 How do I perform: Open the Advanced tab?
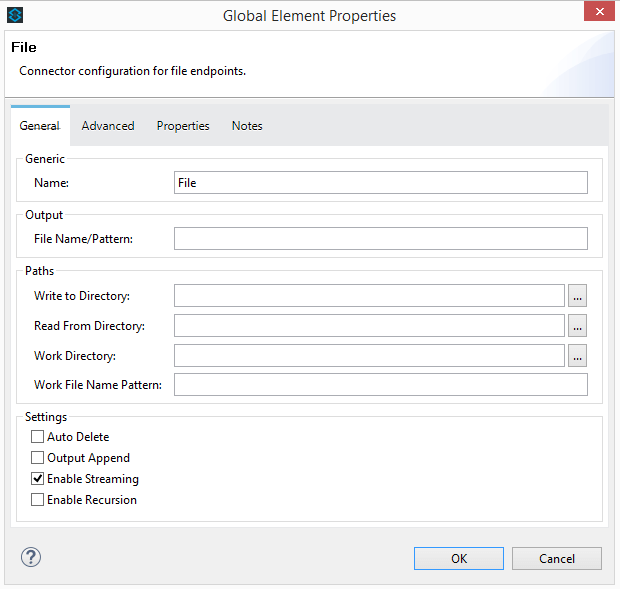tap(108, 126)
